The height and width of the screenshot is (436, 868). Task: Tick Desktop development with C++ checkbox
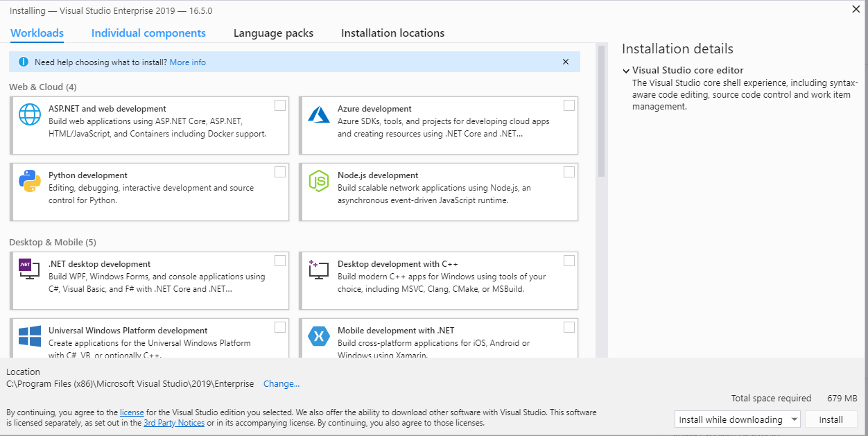[569, 261]
